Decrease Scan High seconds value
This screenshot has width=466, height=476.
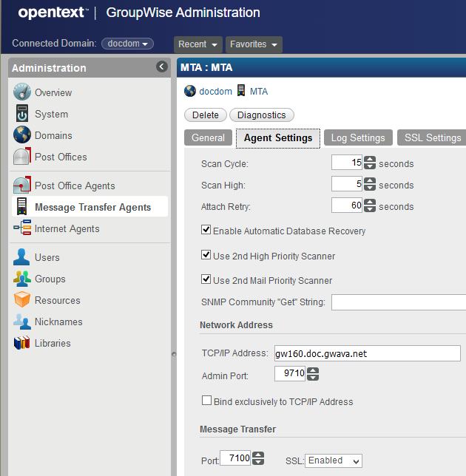click(370, 187)
